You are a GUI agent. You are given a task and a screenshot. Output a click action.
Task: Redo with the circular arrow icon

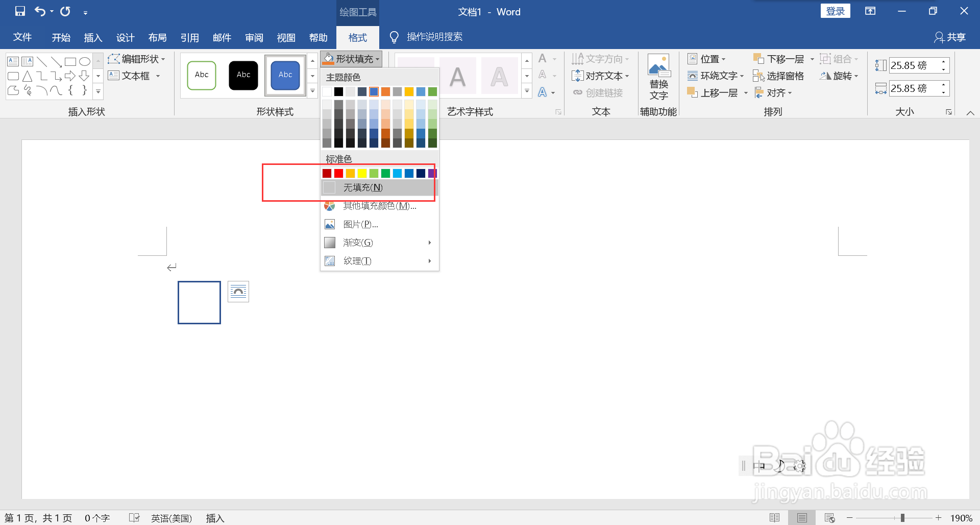click(x=65, y=11)
